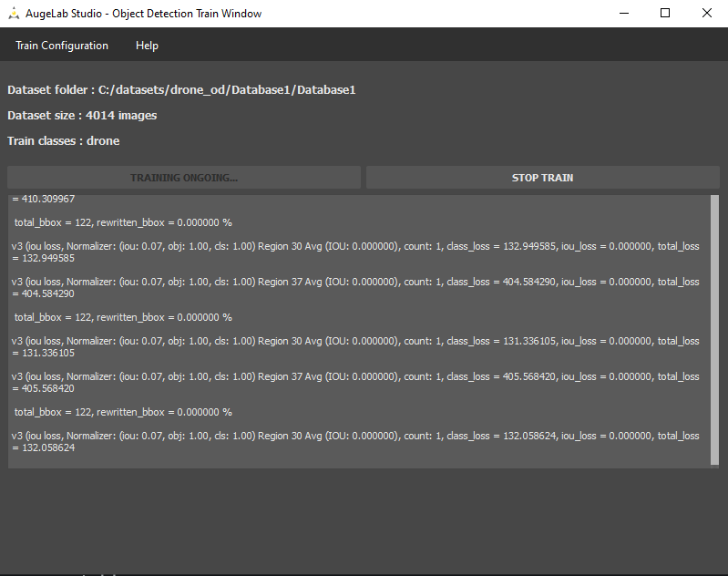Open the Train Configuration menu

pos(62,46)
